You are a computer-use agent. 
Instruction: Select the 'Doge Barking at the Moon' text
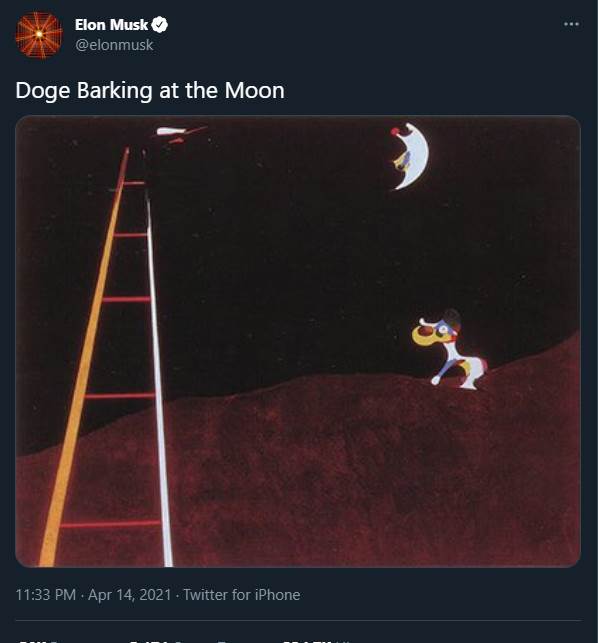coord(150,90)
